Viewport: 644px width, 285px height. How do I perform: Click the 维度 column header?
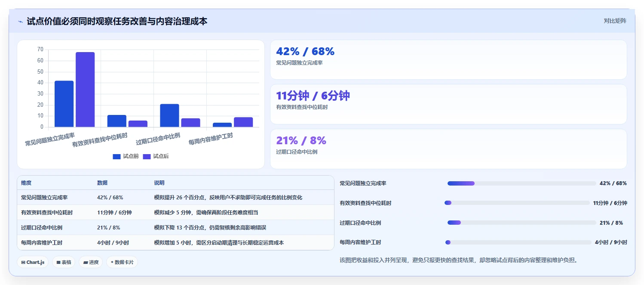[26, 183]
